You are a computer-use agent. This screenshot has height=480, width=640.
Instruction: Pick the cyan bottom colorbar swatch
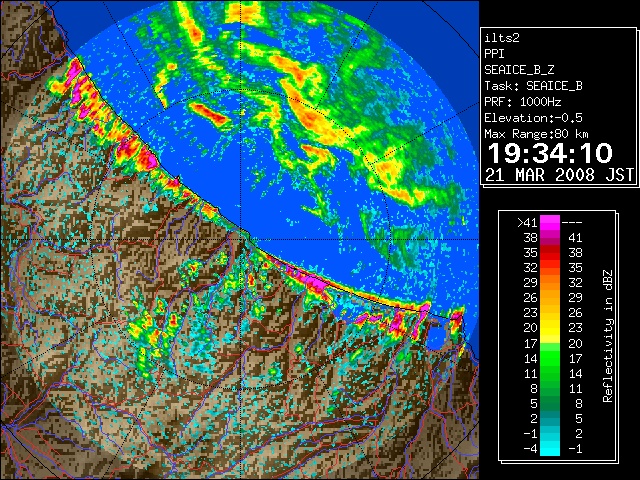550,448
